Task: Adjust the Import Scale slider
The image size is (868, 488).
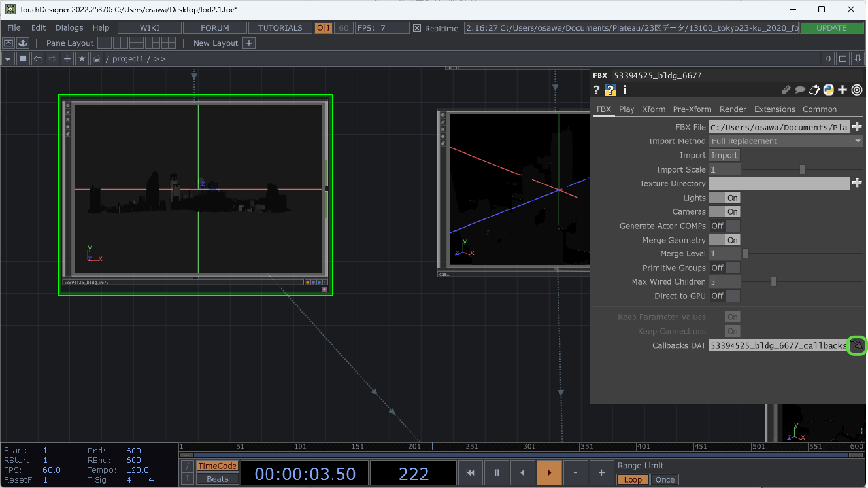Action: (802, 169)
